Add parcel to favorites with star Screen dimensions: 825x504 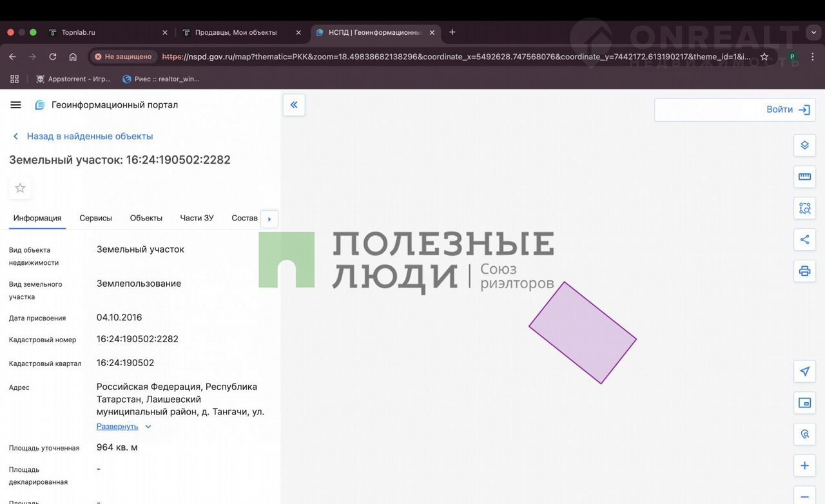click(x=20, y=188)
